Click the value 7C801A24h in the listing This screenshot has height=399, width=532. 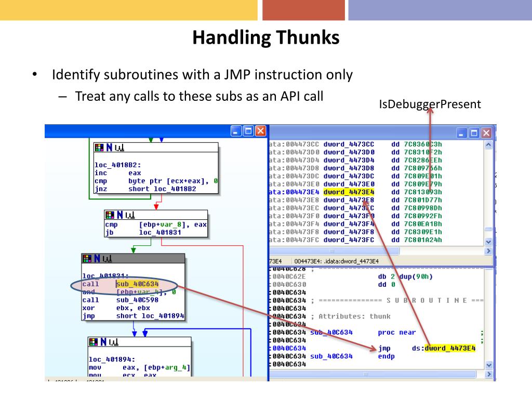423,240
